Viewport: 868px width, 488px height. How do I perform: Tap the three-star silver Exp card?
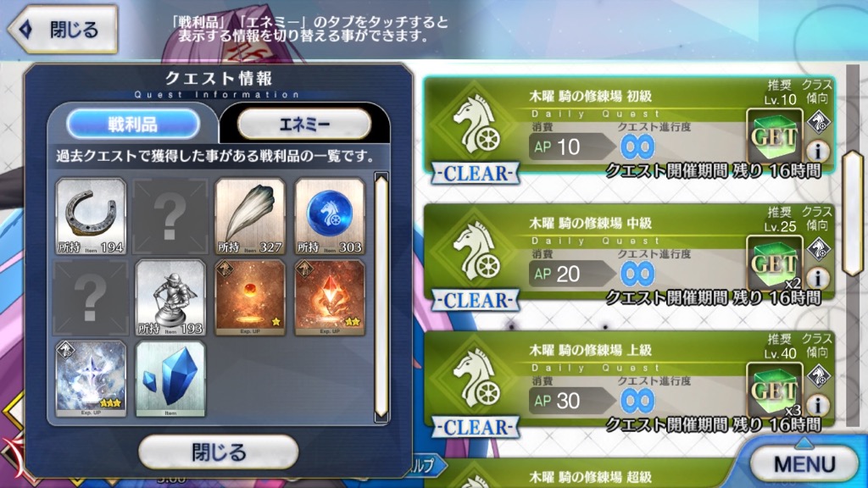pos(91,379)
